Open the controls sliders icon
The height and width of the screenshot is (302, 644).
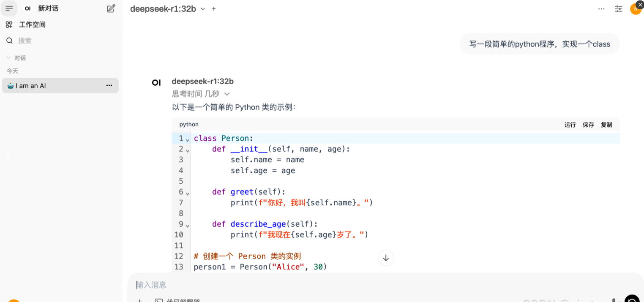619,9
